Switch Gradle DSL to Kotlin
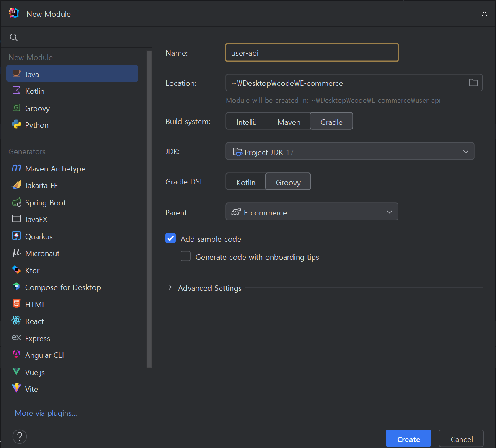This screenshot has height=448, width=496. point(246,182)
